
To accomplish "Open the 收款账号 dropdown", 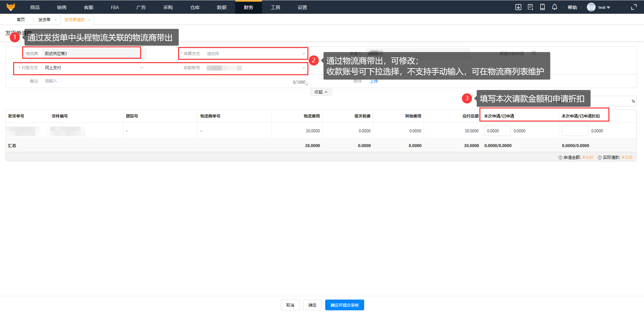I will coord(255,68).
